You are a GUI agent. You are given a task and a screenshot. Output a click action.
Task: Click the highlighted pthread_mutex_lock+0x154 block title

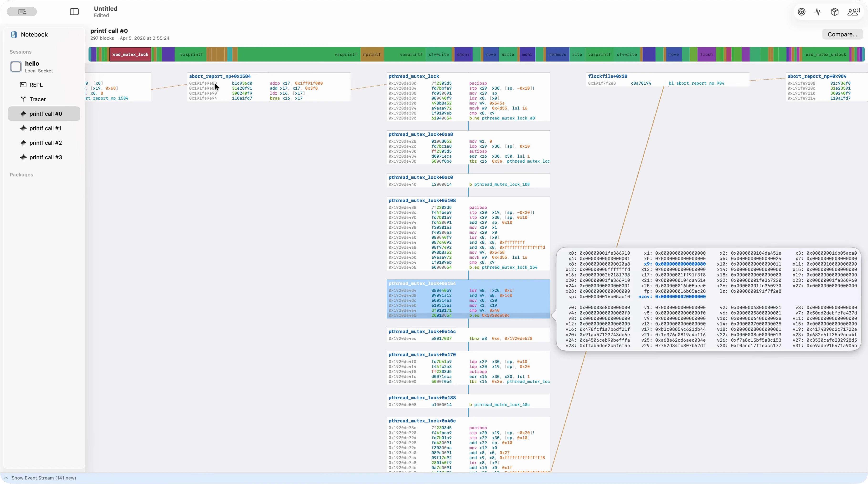coord(422,283)
